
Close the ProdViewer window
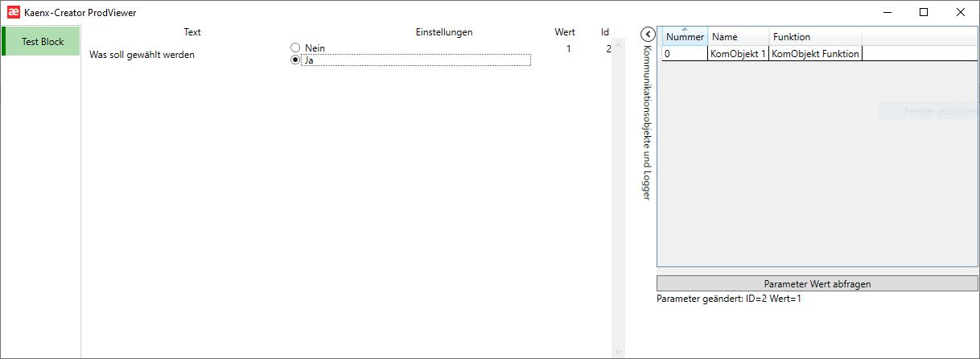961,12
